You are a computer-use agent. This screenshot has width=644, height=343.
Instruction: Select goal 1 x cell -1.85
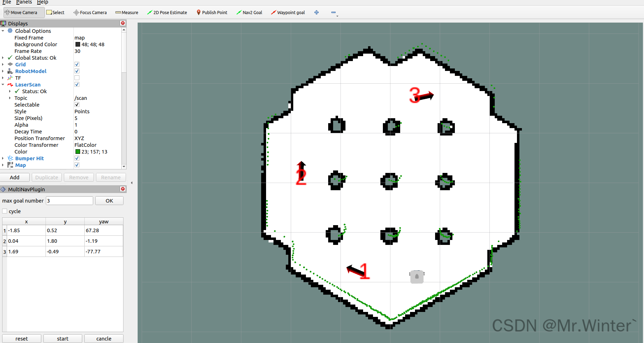pyautogui.click(x=26, y=230)
